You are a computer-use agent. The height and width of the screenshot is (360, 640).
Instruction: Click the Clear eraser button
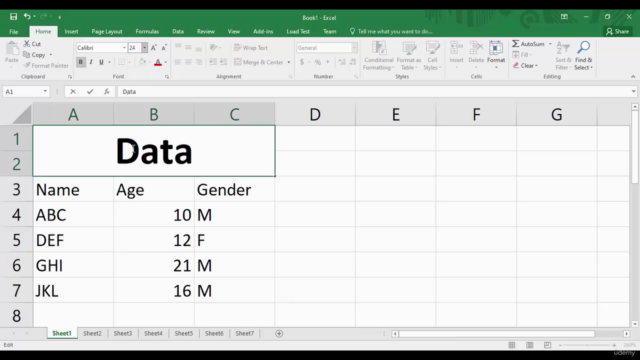[525, 65]
